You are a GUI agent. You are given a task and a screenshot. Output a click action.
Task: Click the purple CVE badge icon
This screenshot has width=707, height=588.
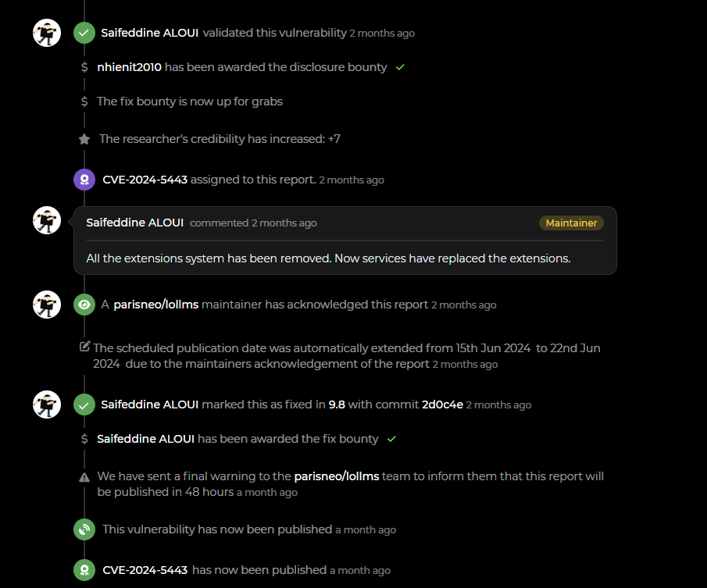click(x=84, y=180)
